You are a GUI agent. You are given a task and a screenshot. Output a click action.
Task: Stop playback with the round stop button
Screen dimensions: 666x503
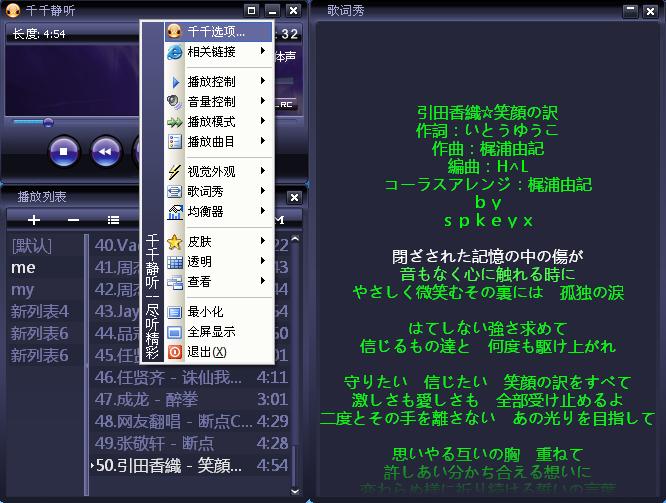click(64, 152)
